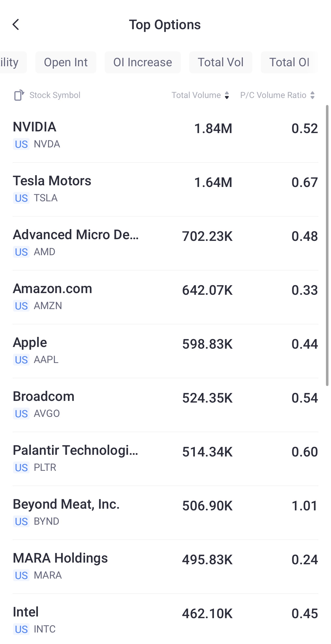The image size is (331, 644).
Task: Sort by P/C Volume Ratio arrows
Action: coord(312,95)
